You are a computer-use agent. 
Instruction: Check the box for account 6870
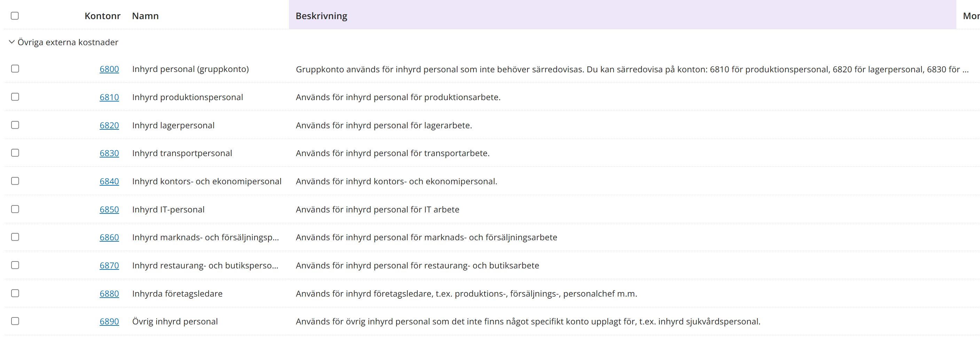click(15, 265)
